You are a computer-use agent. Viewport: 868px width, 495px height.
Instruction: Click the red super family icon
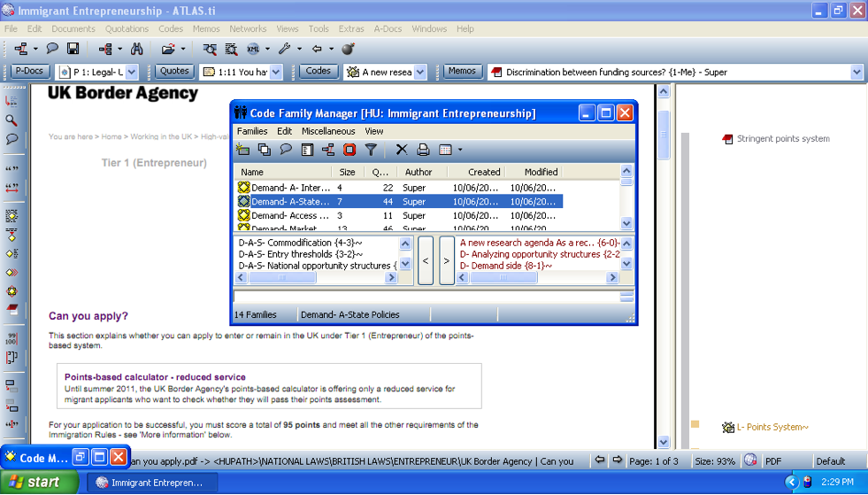(x=350, y=149)
